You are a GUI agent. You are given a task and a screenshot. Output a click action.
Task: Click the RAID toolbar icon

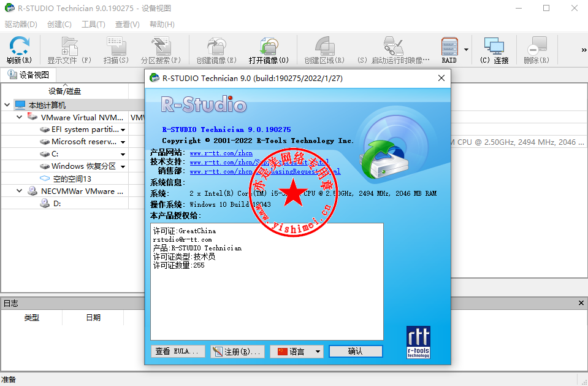449,46
